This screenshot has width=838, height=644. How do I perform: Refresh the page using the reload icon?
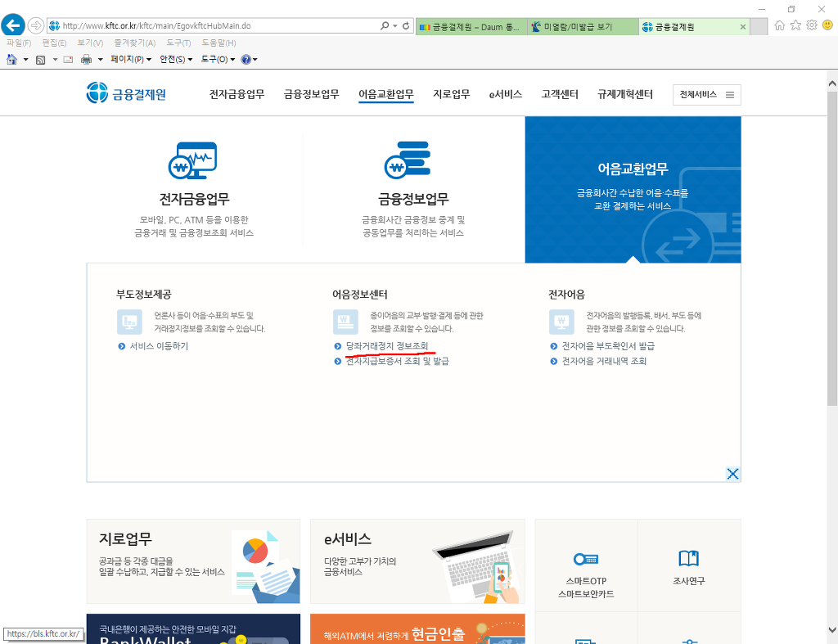tap(406, 25)
